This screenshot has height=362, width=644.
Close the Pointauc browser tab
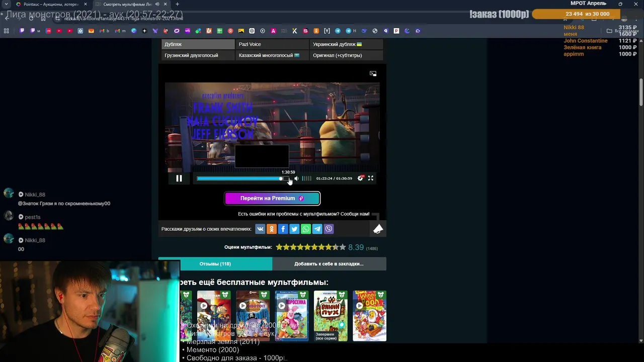click(85, 4)
